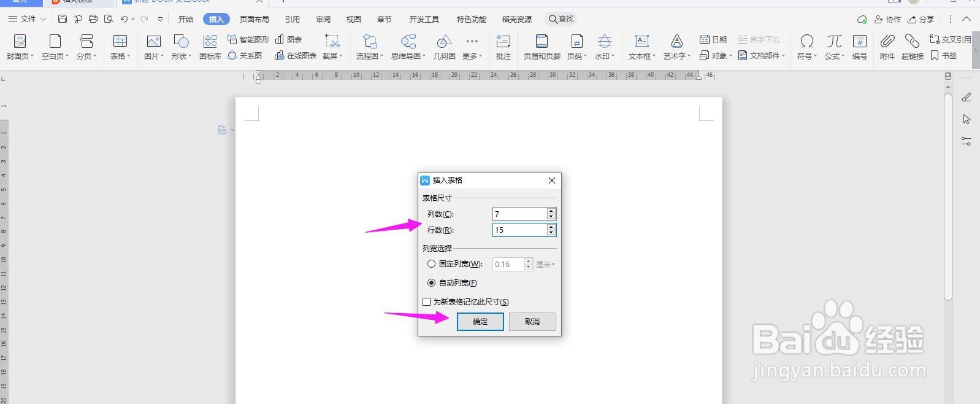Insert a blank page (空白页)

pyautogui.click(x=55, y=47)
